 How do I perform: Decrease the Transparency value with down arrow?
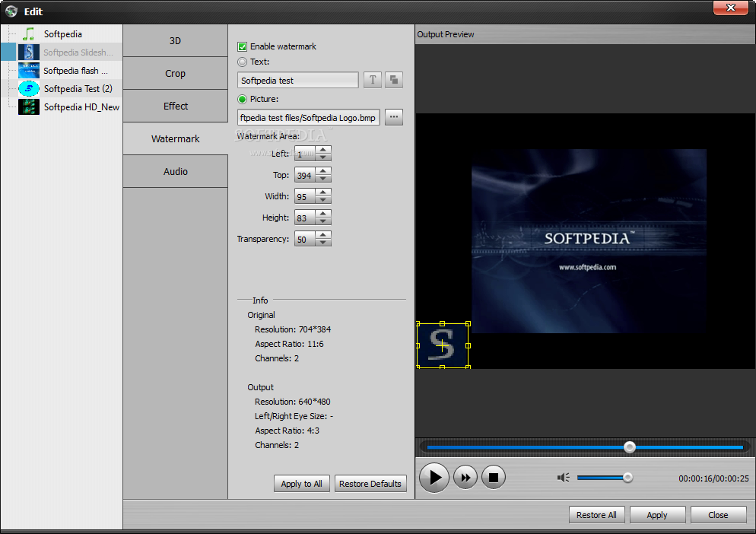323,242
